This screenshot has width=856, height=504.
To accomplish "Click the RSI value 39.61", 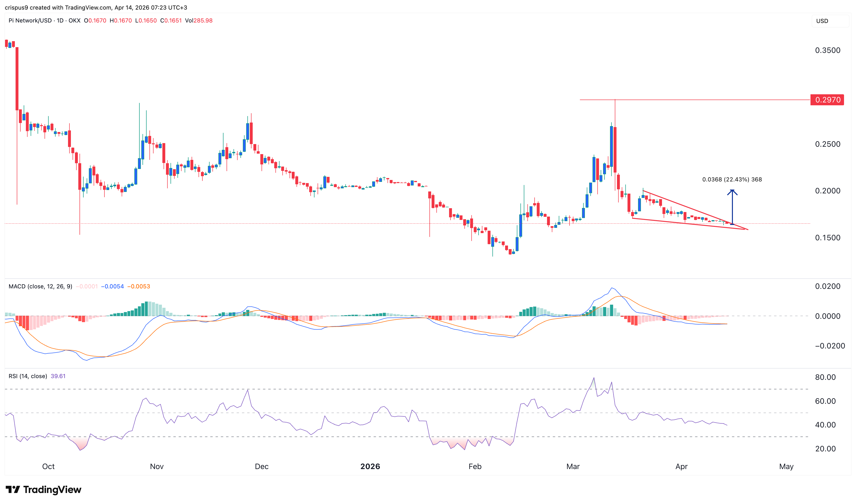I will click(58, 376).
